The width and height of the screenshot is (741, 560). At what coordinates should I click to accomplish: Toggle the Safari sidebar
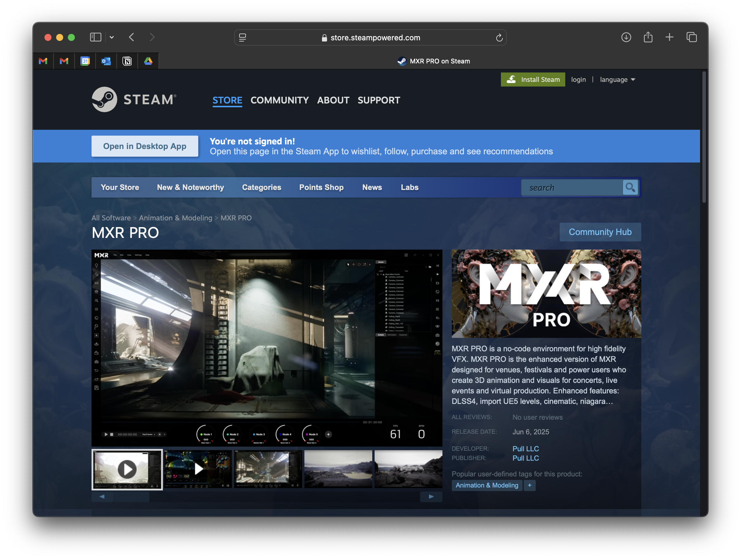pyautogui.click(x=95, y=37)
